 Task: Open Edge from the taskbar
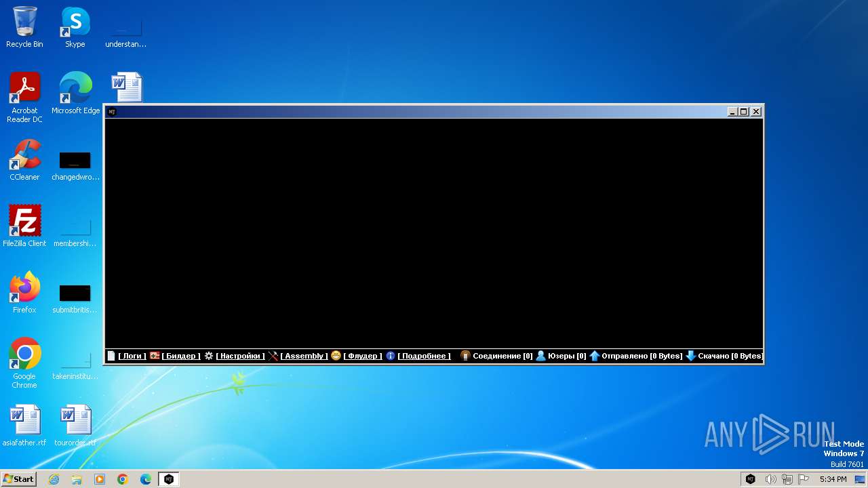click(x=146, y=479)
